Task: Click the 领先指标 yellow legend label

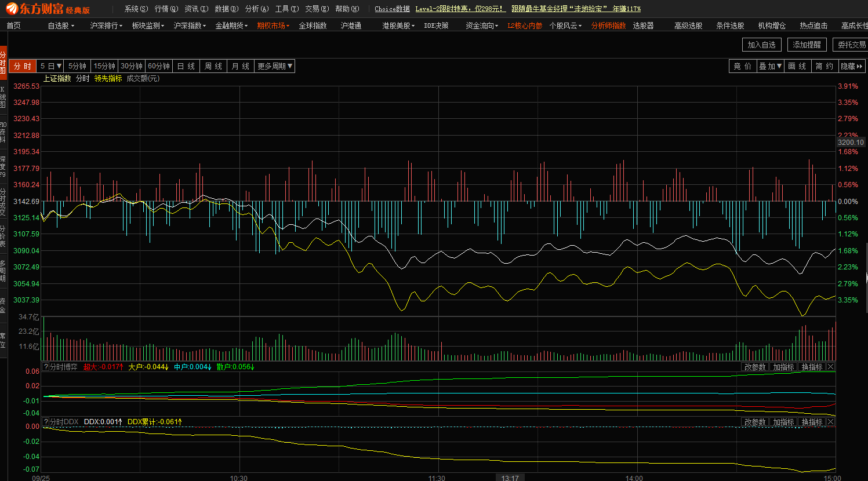Action: [108, 78]
